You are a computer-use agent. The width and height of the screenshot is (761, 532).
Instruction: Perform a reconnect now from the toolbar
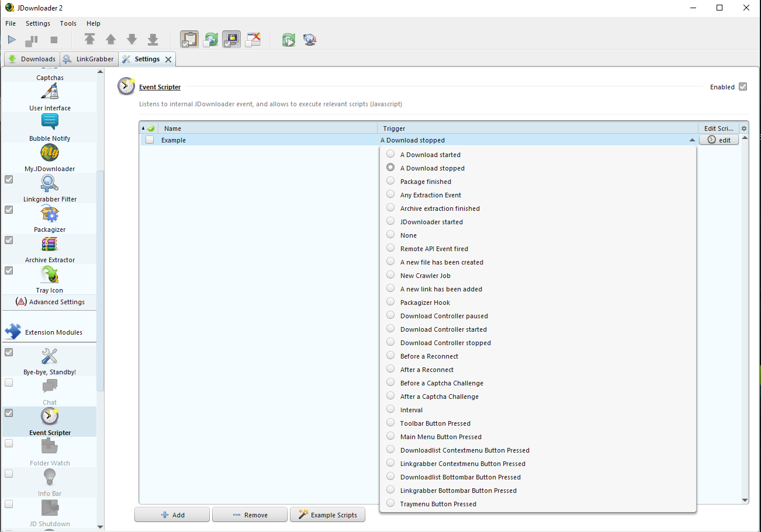pyautogui.click(x=289, y=40)
